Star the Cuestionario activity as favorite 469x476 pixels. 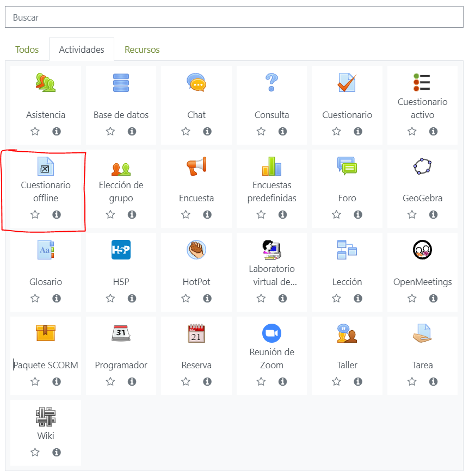click(336, 131)
